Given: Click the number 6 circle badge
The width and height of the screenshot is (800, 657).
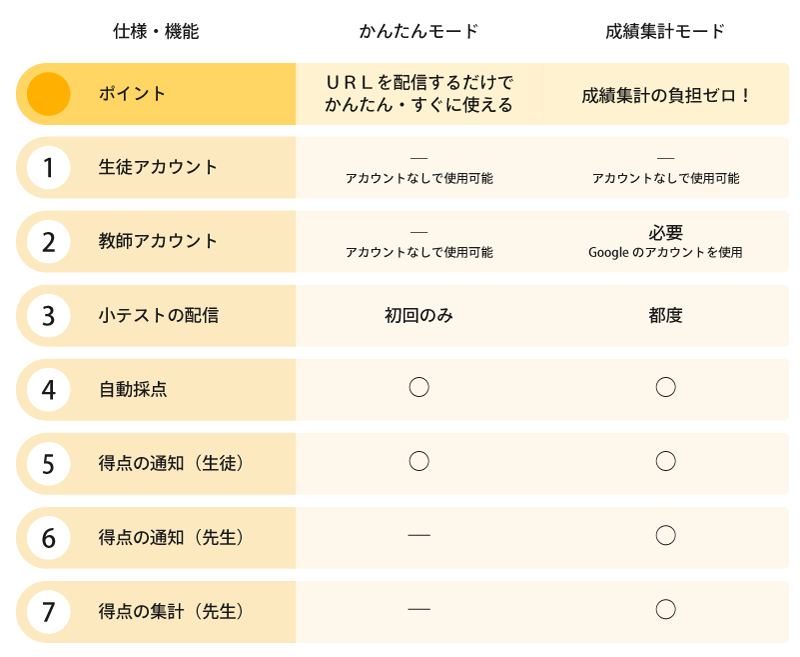Looking at the screenshot, I should (48, 538).
